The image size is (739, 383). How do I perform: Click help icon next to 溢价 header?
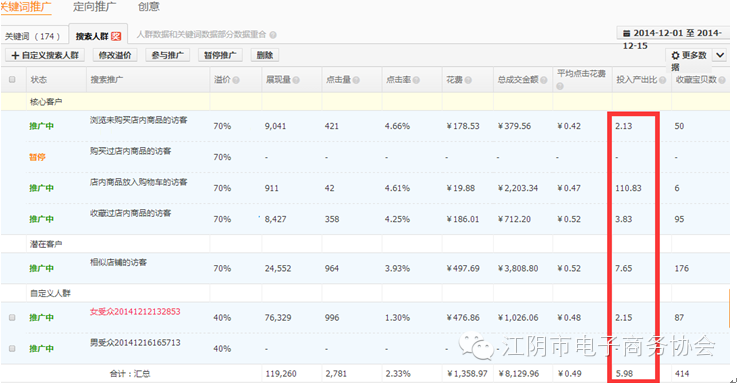coord(236,80)
